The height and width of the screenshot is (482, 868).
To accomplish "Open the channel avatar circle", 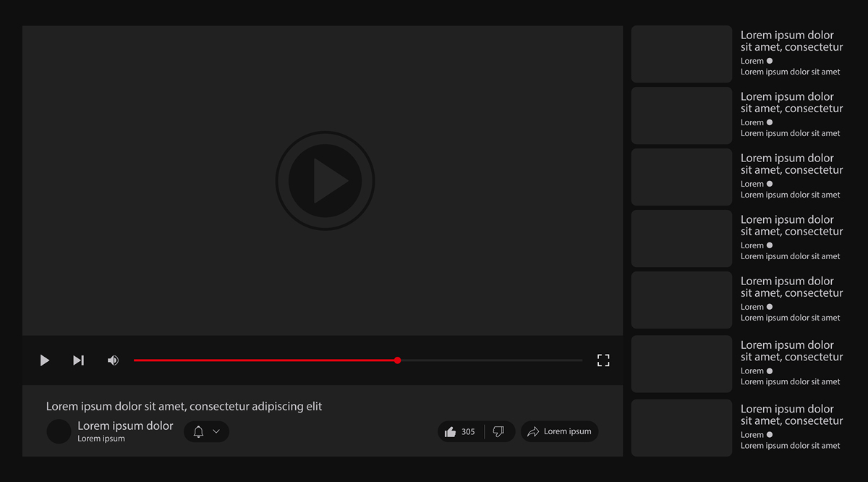I will (59, 431).
